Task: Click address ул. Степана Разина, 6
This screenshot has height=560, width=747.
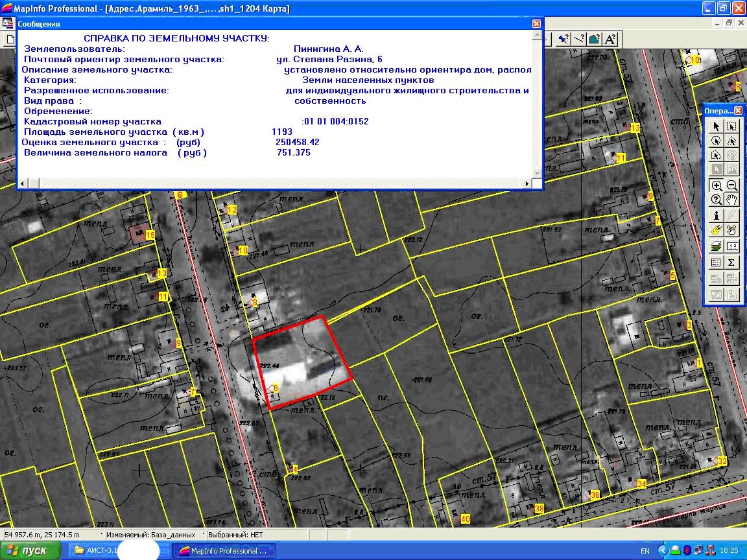Action: [x=329, y=60]
